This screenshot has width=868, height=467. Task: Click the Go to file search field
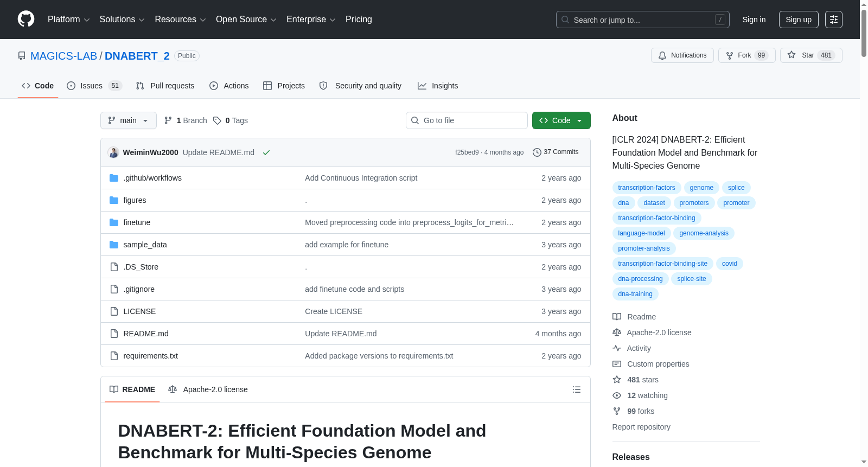[467, 120]
